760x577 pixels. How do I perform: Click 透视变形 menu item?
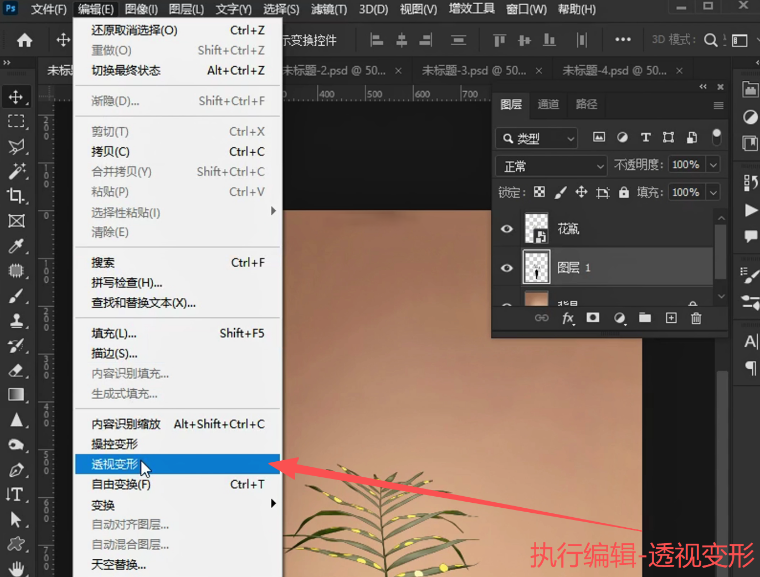(177, 464)
